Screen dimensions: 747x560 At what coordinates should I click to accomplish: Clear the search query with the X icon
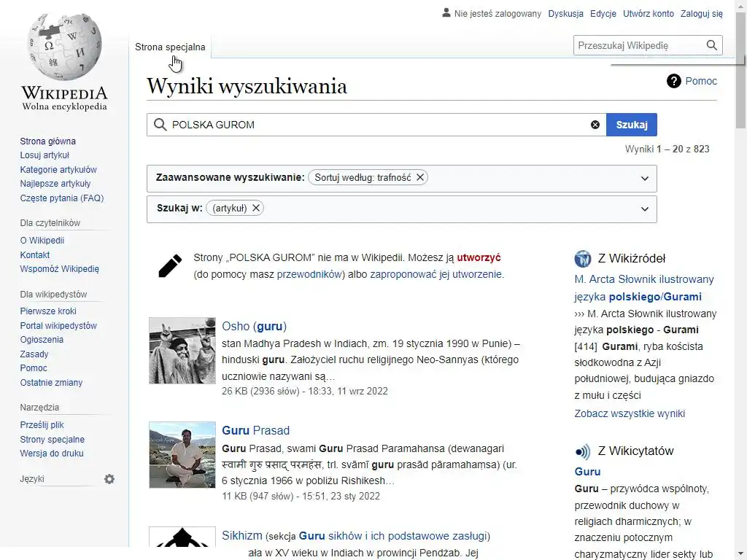(595, 125)
